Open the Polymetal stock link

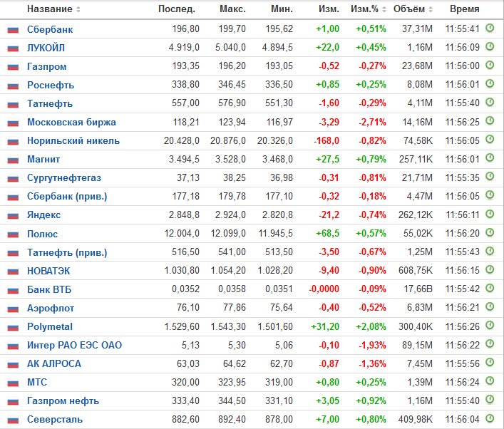[x=50, y=327]
